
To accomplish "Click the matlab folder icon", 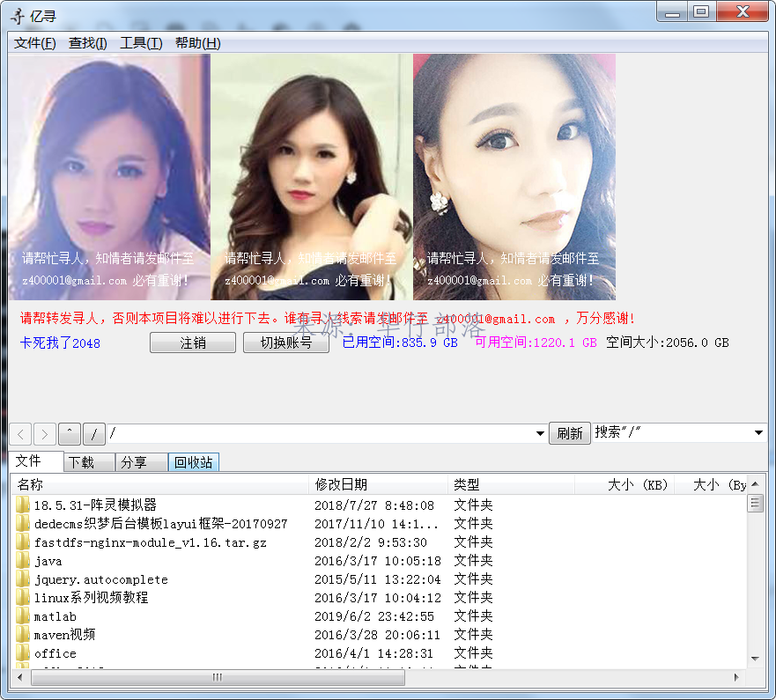I will coord(23,616).
